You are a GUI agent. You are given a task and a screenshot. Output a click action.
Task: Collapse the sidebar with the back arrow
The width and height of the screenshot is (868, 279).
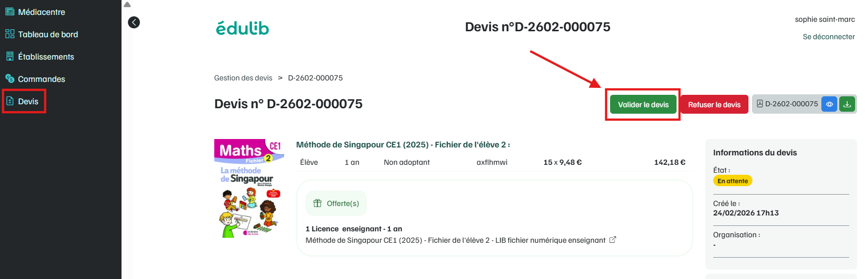coord(134,22)
